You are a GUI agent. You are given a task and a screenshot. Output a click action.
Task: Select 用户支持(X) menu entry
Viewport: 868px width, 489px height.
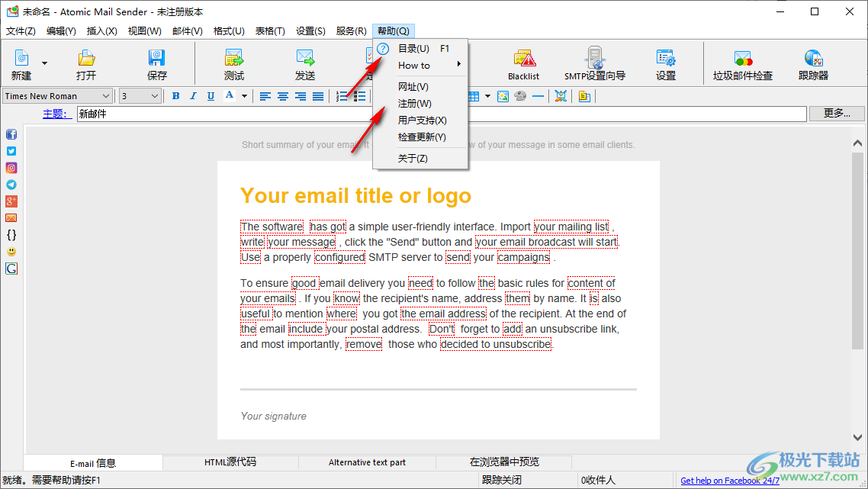coord(421,121)
